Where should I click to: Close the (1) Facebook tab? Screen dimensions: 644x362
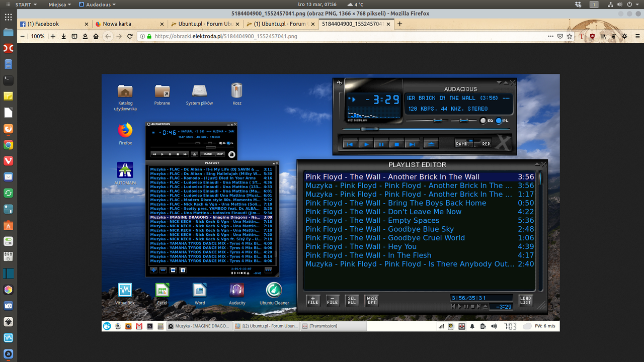[x=86, y=24]
